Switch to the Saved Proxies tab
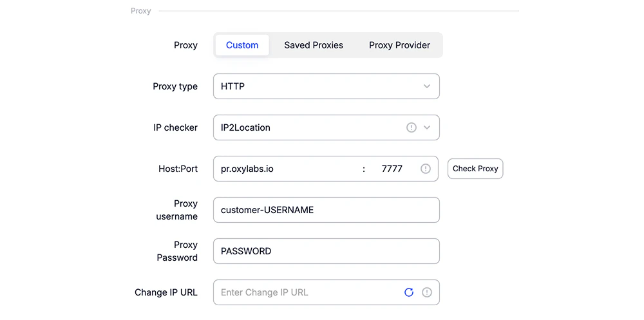644x320 pixels. [314, 45]
